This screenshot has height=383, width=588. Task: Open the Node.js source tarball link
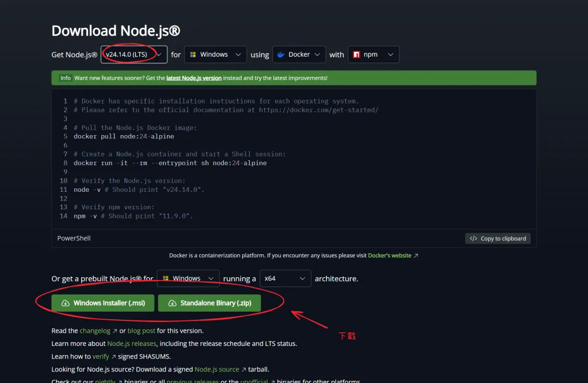pos(217,369)
